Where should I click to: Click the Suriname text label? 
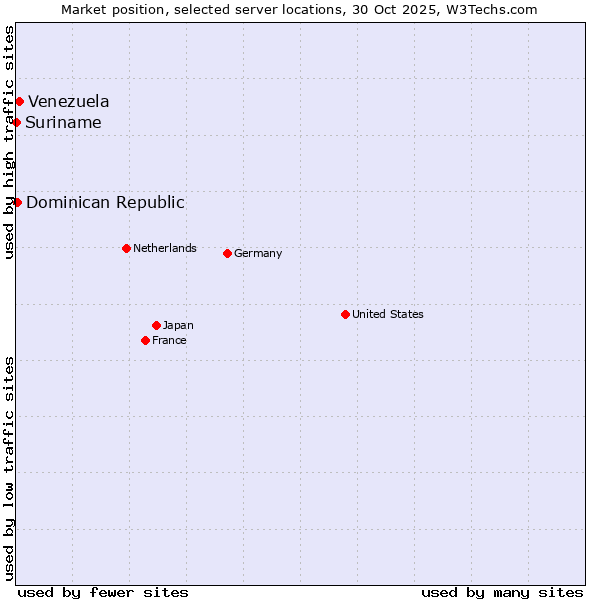[63, 122]
